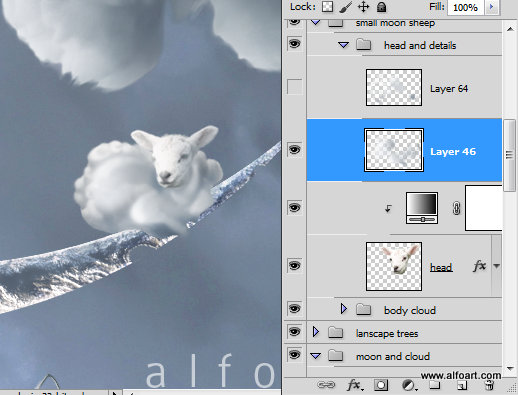518x395 pixels.
Task: Hide the head and details group
Action: [x=294, y=44]
